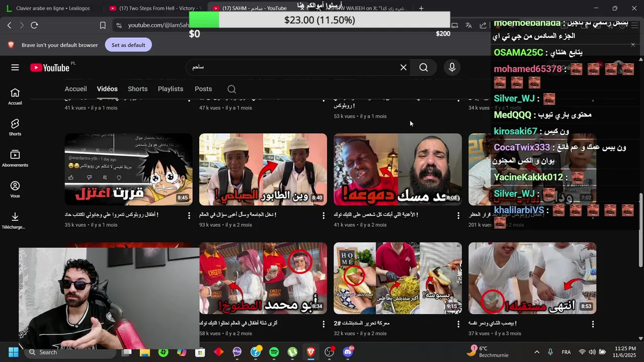
Task: Switch the FRA keyboard language indicator
Action: point(566,352)
